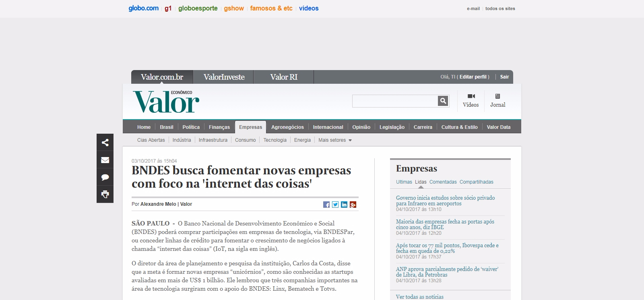Open videos link in top bar

(x=309, y=8)
